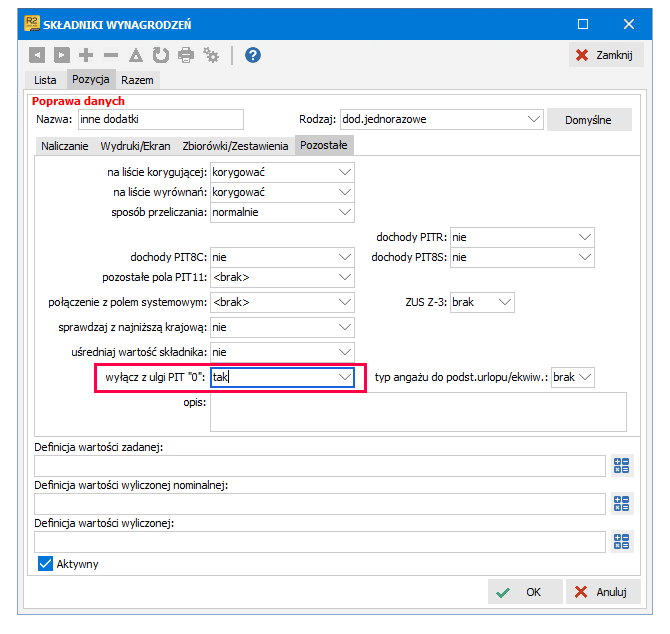Switch to the Lista tab

(x=45, y=80)
